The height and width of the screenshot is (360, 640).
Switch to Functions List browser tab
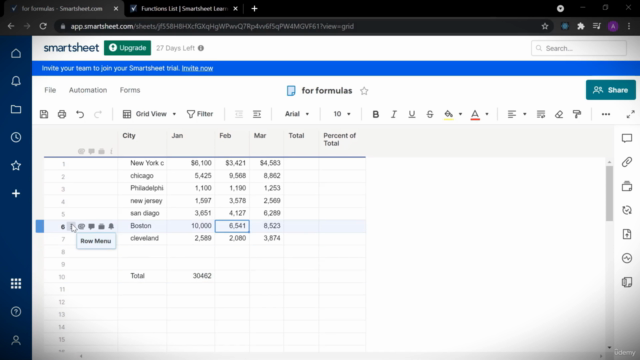(x=184, y=9)
